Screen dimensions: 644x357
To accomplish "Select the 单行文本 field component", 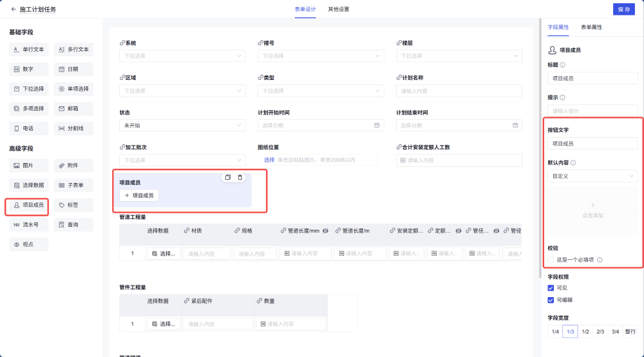I will 28,50.
